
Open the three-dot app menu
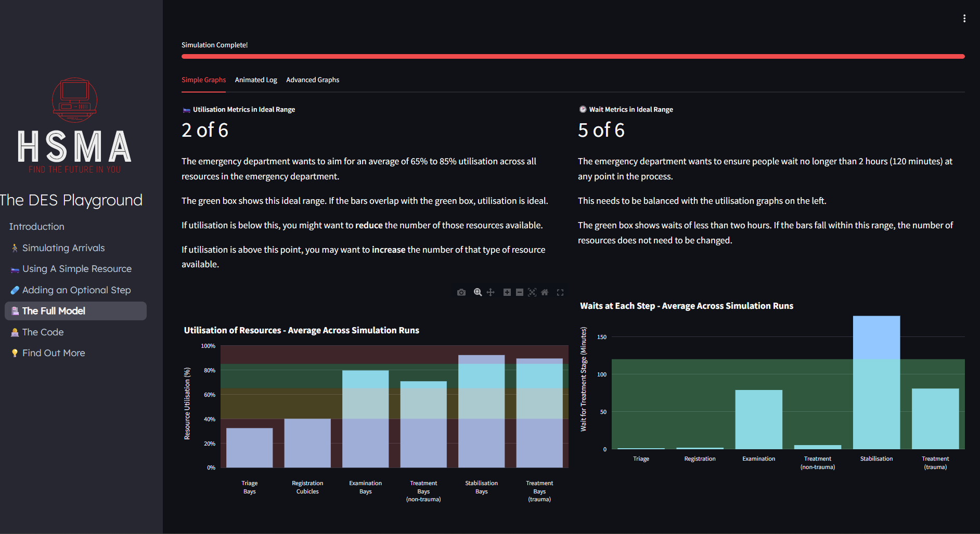pos(964,19)
